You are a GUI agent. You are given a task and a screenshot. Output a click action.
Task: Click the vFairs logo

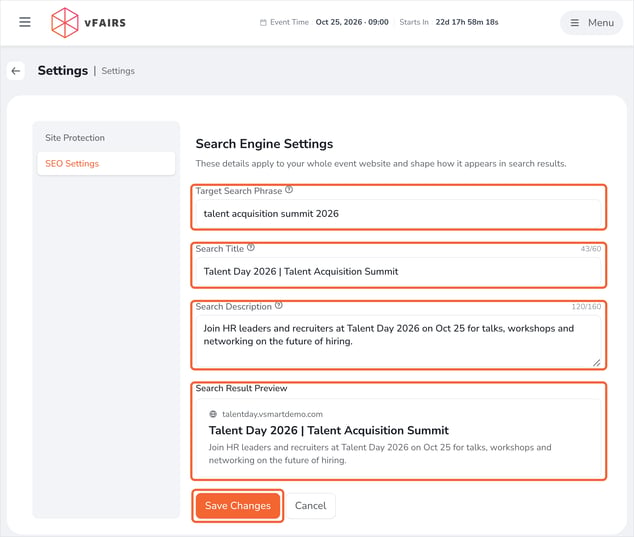pyautogui.click(x=89, y=23)
